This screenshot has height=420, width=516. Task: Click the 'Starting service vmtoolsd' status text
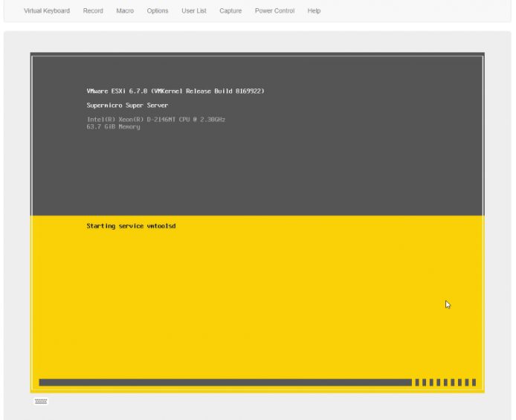tap(131, 226)
